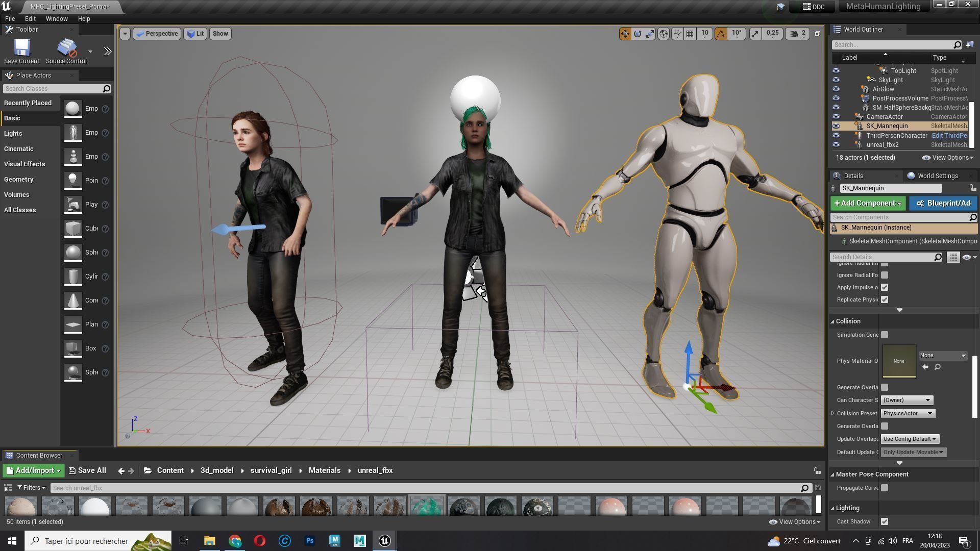The height and width of the screenshot is (551, 980).
Task: Toggle rotation angle snapping icon
Action: tap(721, 34)
